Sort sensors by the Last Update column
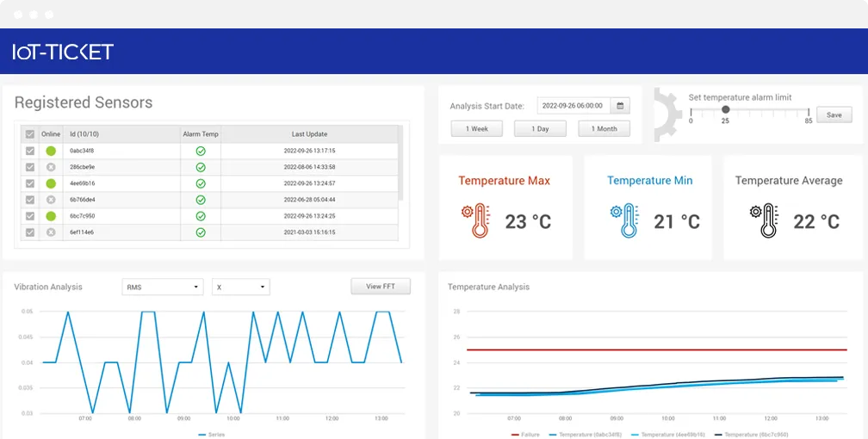 309,134
